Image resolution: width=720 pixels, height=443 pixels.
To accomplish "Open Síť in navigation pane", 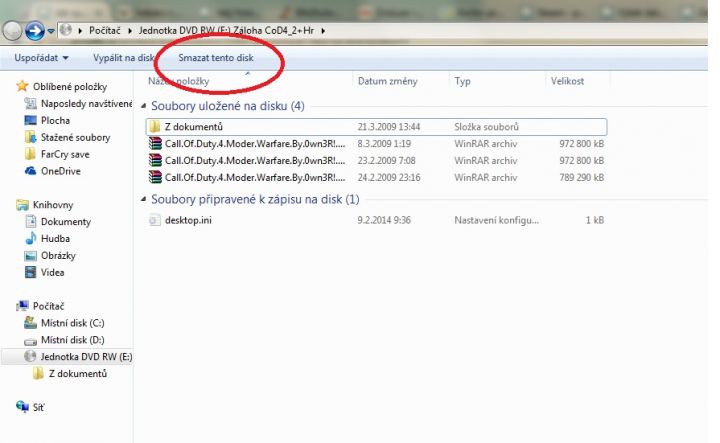I will 39,407.
